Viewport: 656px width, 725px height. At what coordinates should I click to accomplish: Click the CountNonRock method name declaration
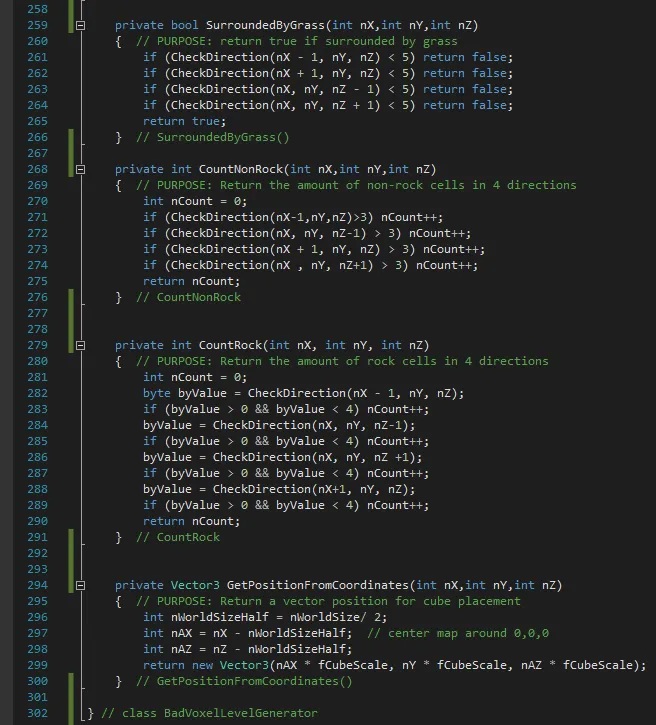point(241,169)
